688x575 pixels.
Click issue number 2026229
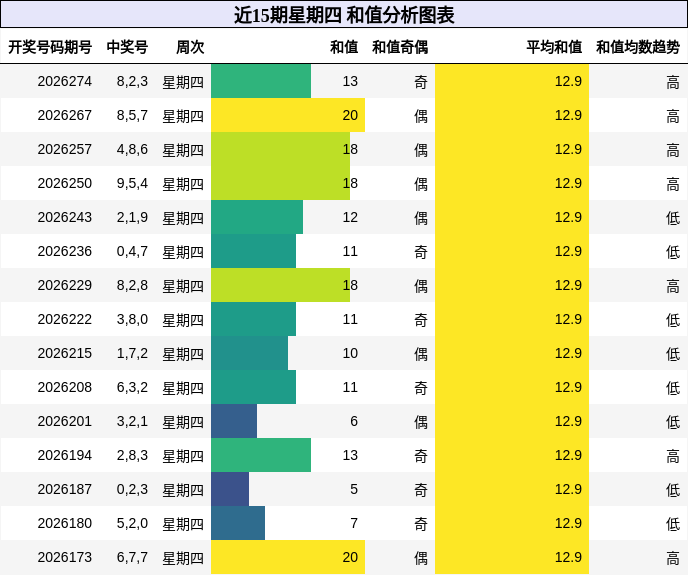pyautogui.click(x=64, y=285)
